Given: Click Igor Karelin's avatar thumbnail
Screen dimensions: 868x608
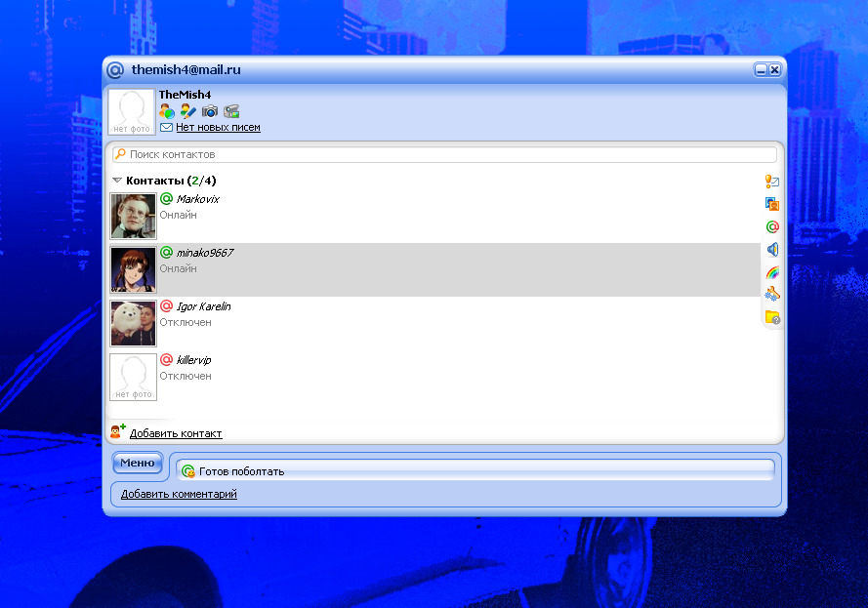Looking at the screenshot, I should coord(133,323).
